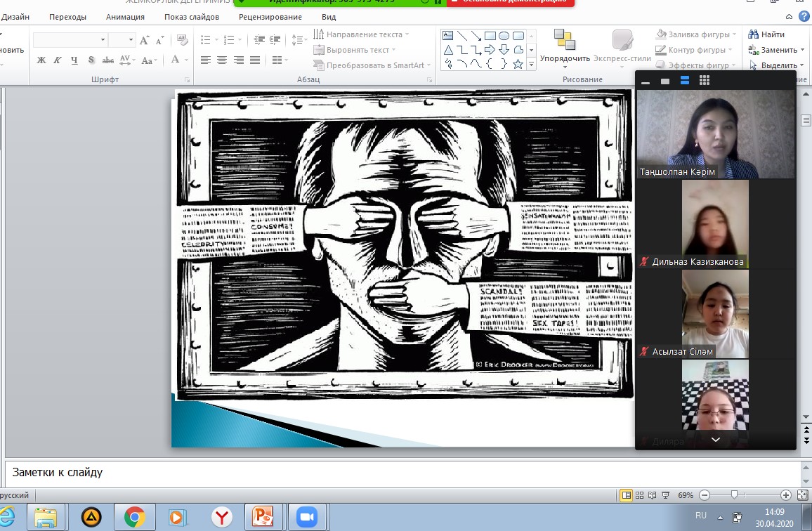
Task: Switch Zoom panel to grid view
Action: 705,80
